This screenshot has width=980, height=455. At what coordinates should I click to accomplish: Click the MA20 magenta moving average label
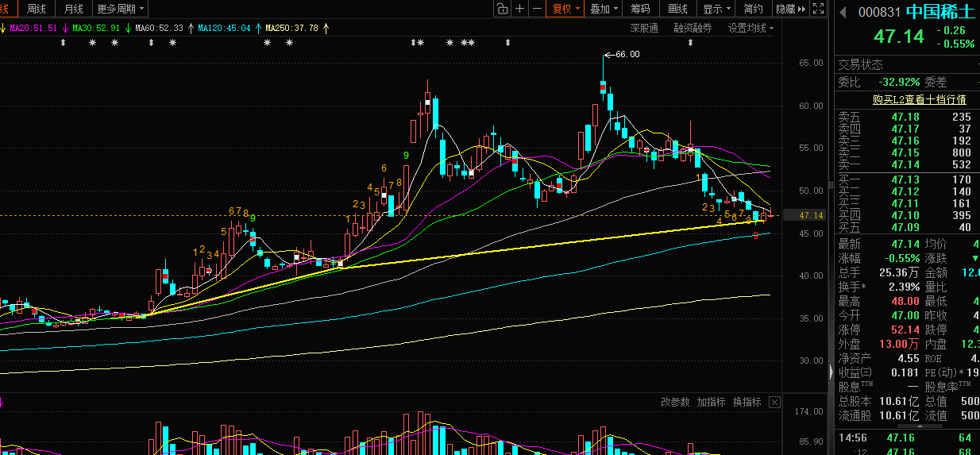(x=32, y=28)
